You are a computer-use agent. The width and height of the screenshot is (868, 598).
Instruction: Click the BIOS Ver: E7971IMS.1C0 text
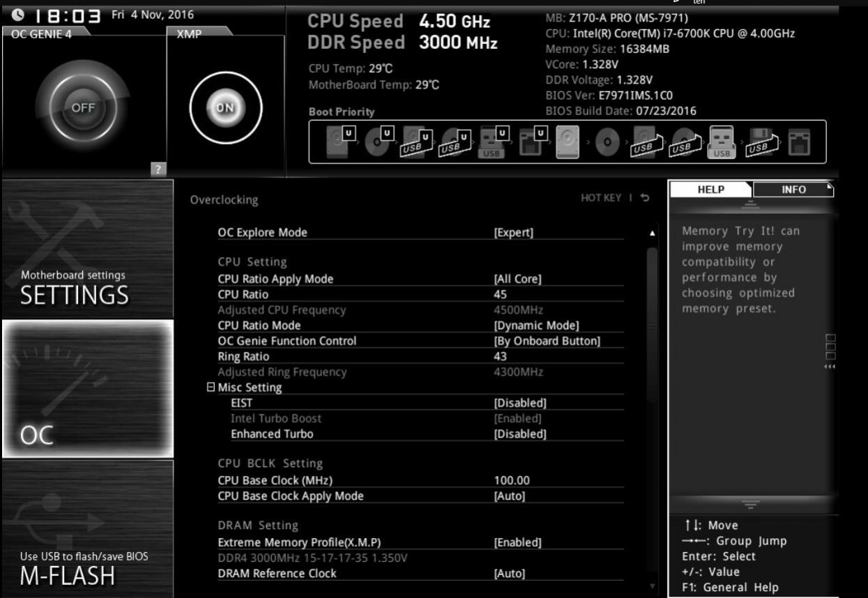609,95
